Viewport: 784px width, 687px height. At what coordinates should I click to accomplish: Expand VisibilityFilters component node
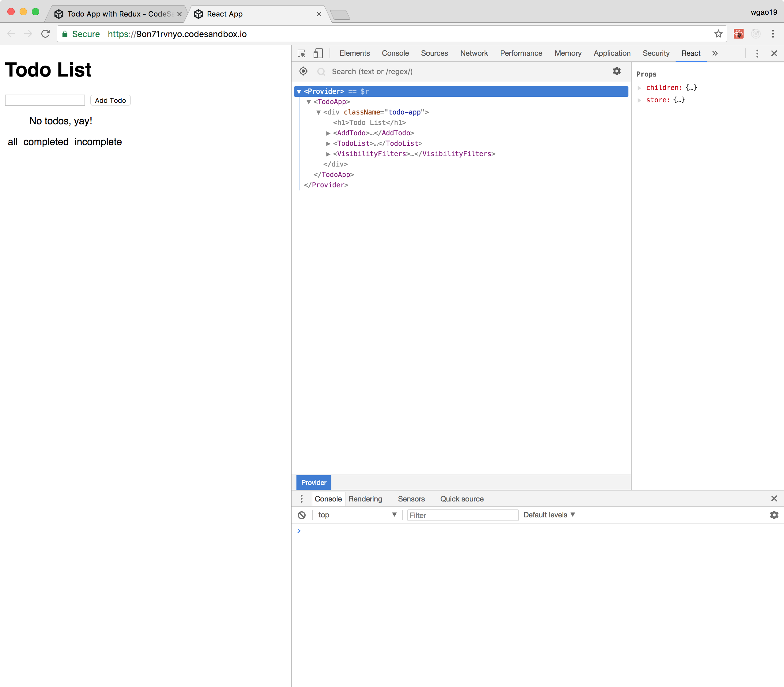pos(328,154)
